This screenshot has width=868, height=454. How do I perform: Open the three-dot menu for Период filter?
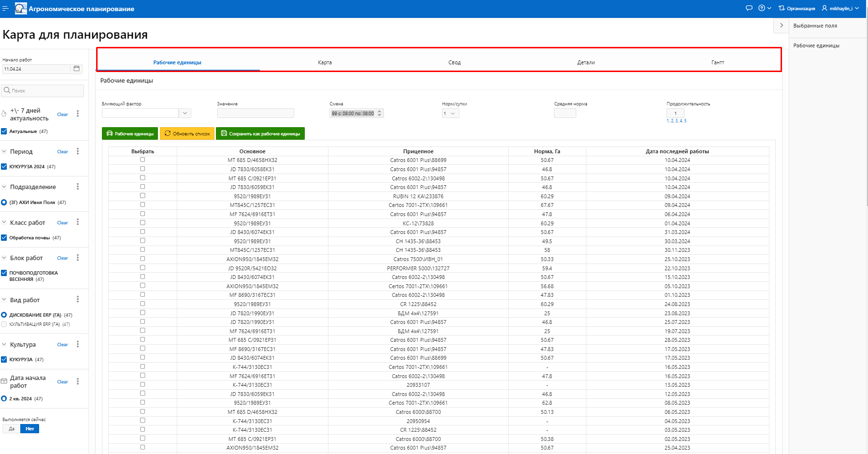pyautogui.click(x=78, y=152)
